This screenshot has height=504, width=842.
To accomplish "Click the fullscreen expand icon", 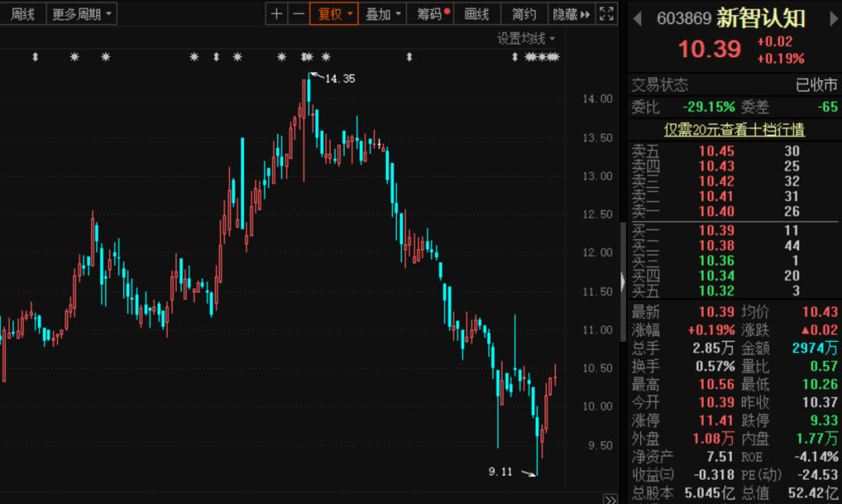I will [x=607, y=14].
